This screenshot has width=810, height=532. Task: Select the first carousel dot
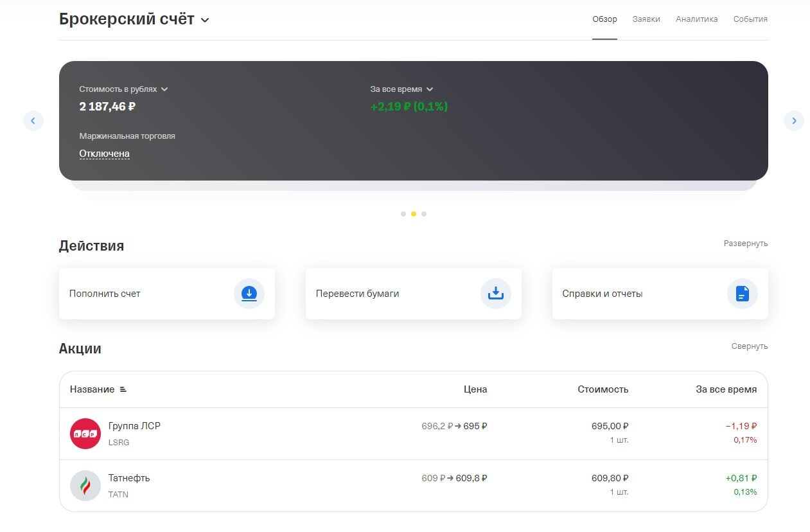pos(403,214)
